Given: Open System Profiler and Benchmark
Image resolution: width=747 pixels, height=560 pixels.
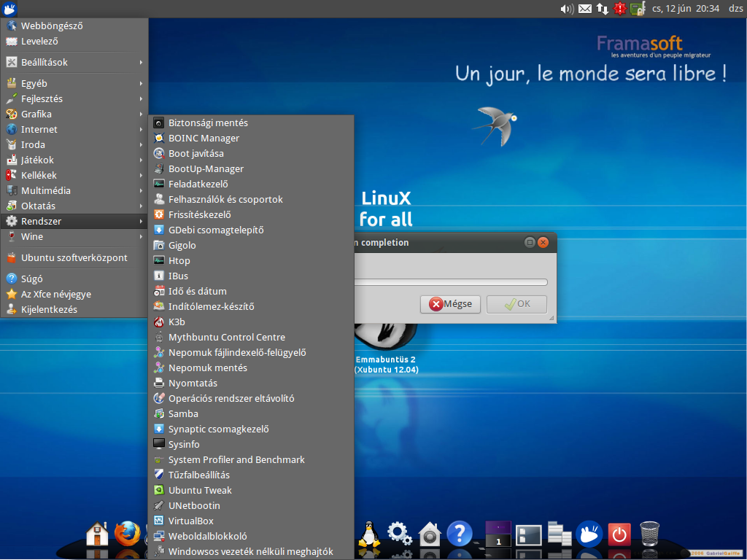Looking at the screenshot, I should coord(251,459).
